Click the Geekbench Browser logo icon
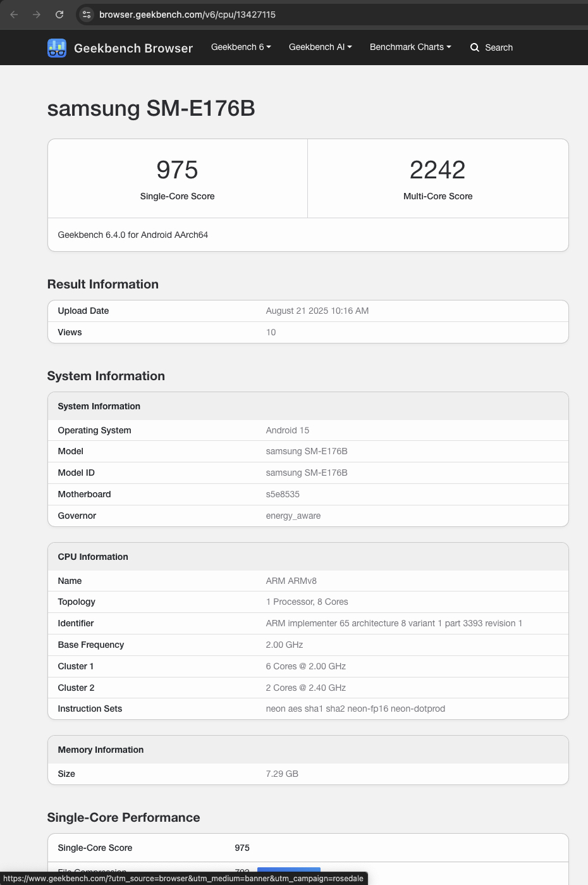 point(57,47)
